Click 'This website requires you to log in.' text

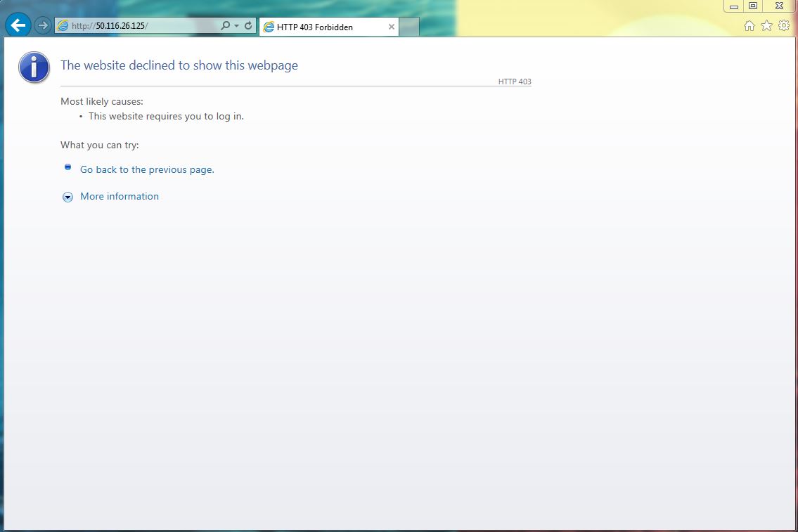point(166,117)
